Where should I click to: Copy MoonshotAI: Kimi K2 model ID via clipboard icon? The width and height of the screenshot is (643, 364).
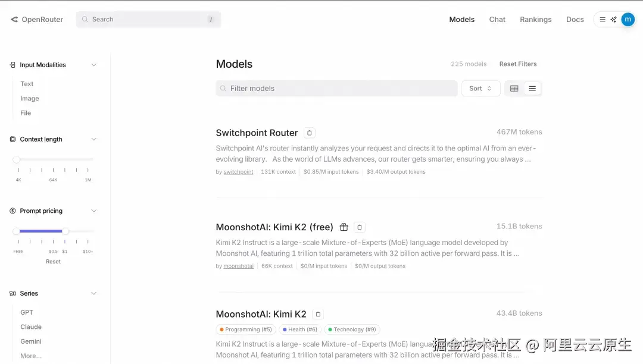point(318,314)
